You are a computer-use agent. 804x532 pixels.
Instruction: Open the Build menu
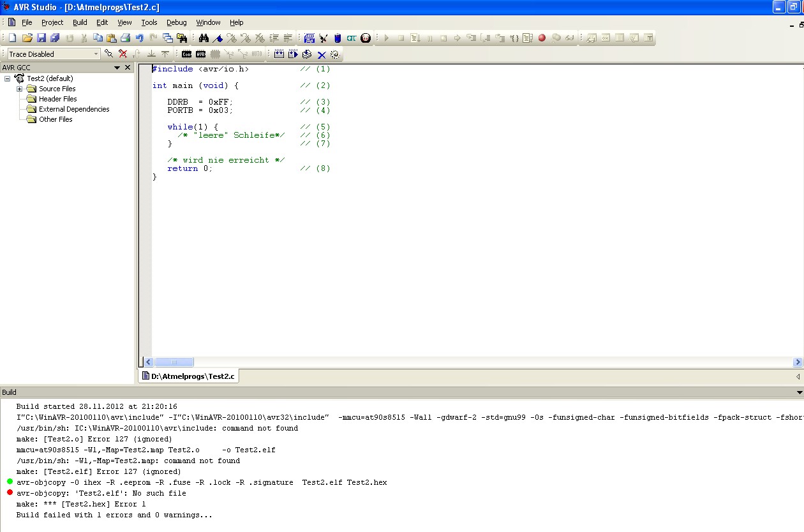click(x=80, y=22)
